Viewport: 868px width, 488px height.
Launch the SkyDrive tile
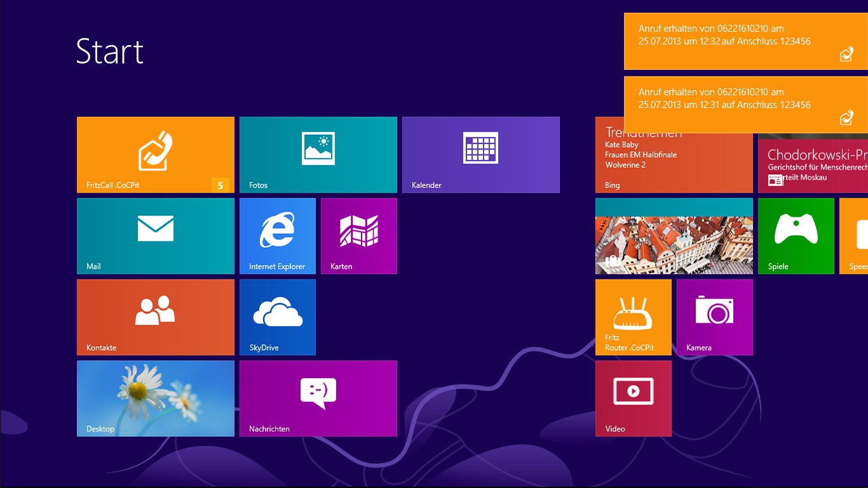[x=278, y=318]
